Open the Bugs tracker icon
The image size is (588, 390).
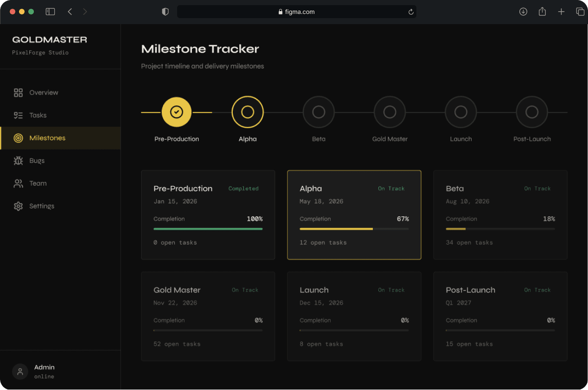(x=18, y=161)
